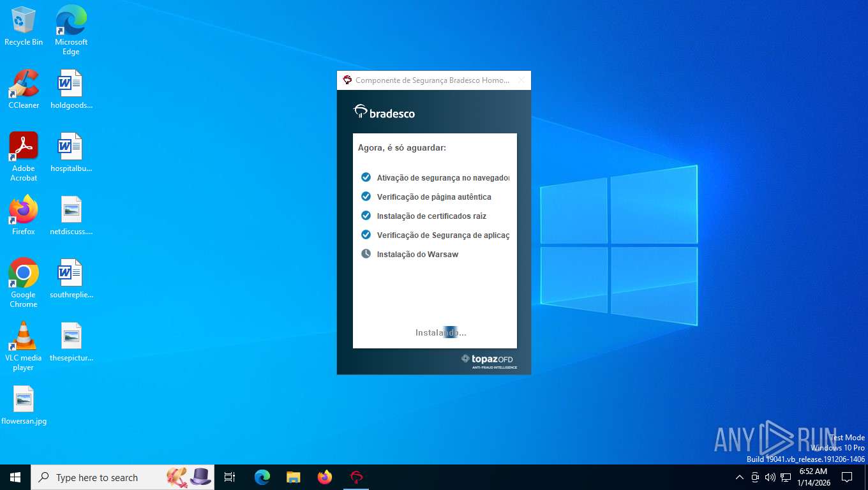Select the netdiscuss image file

71,216
